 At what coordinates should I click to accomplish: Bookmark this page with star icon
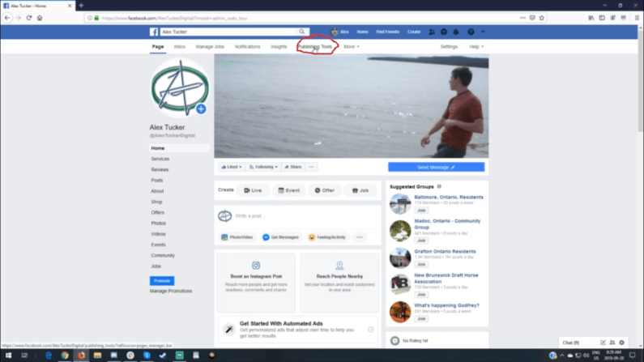tap(542, 18)
